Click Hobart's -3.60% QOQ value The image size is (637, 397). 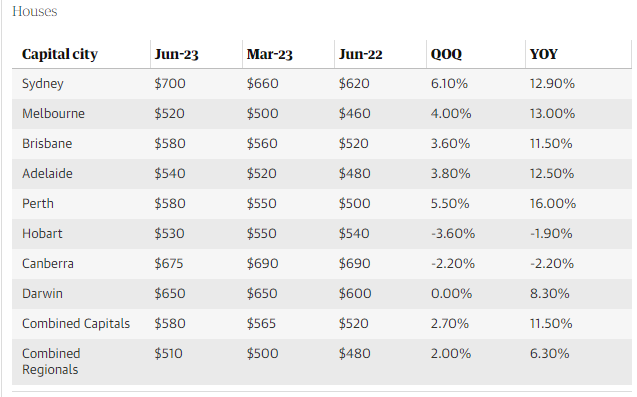tap(453, 234)
